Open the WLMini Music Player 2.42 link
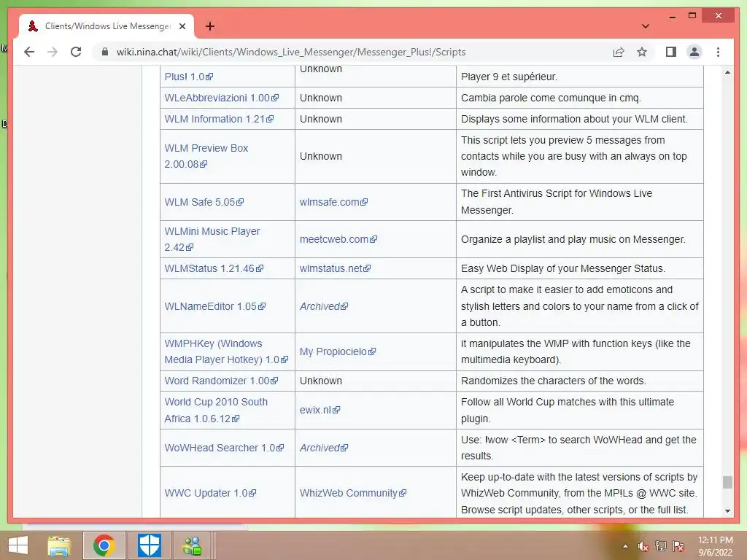Image resolution: width=747 pixels, height=560 pixels. (x=212, y=239)
